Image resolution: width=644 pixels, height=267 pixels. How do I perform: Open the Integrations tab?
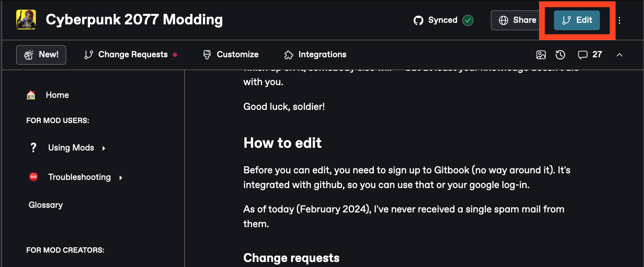(315, 55)
